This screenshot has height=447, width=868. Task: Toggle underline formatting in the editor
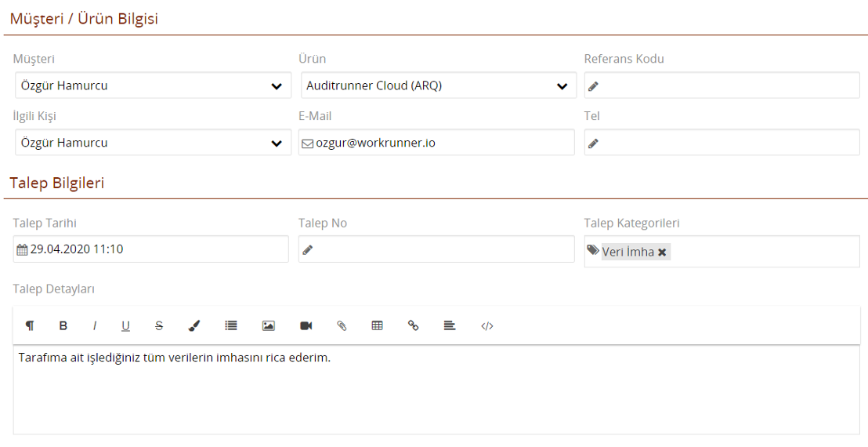[x=125, y=325]
